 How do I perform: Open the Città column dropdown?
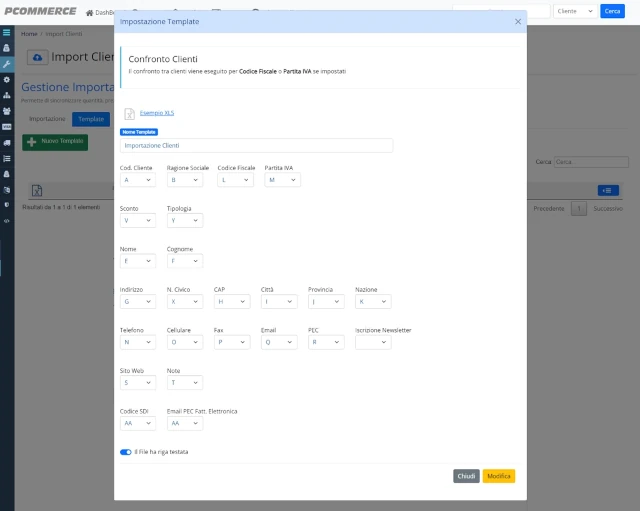pos(279,302)
